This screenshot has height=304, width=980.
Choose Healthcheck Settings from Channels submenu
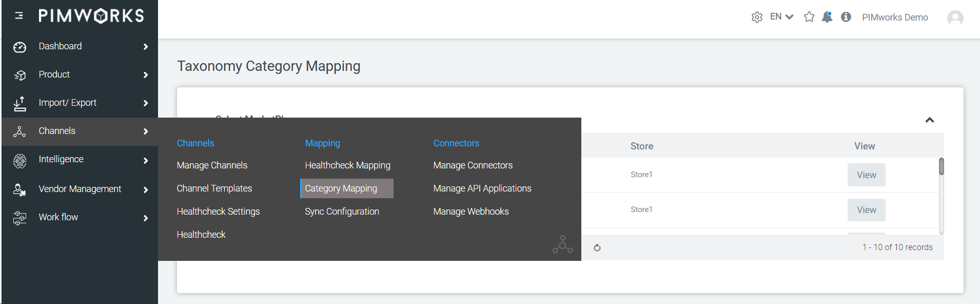coord(218,212)
